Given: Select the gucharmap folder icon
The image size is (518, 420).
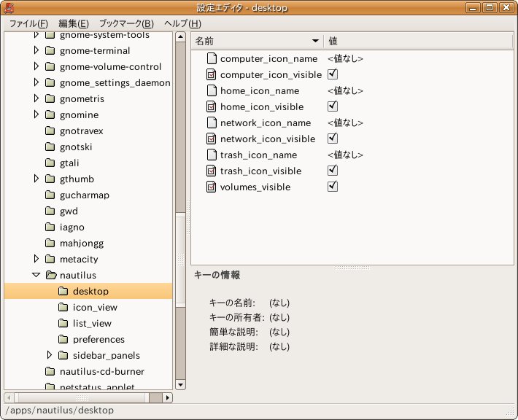Looking at the screenshot, I should [x=50, y=195].
